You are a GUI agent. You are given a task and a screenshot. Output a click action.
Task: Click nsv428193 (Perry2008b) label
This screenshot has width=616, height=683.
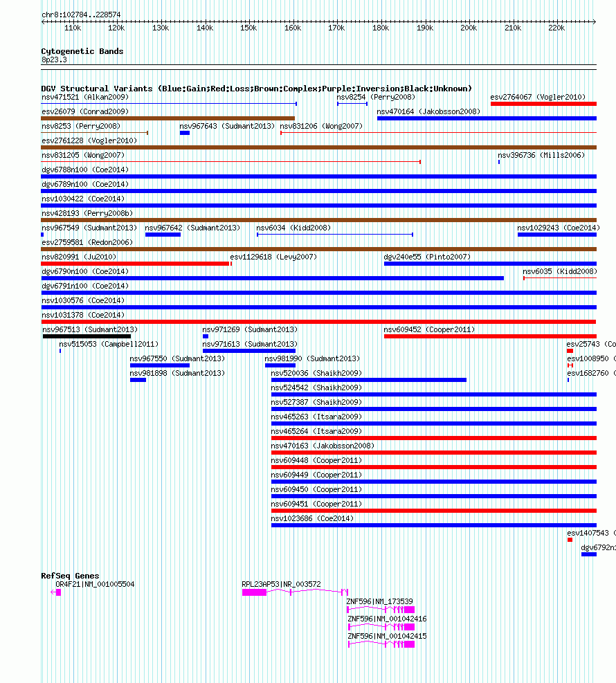coord(87,213)
